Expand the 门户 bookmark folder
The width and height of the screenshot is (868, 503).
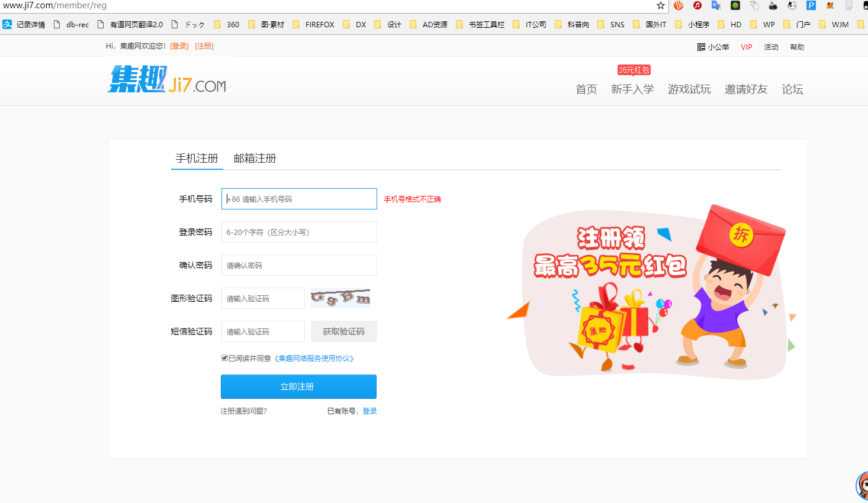(x=797, y=24)
